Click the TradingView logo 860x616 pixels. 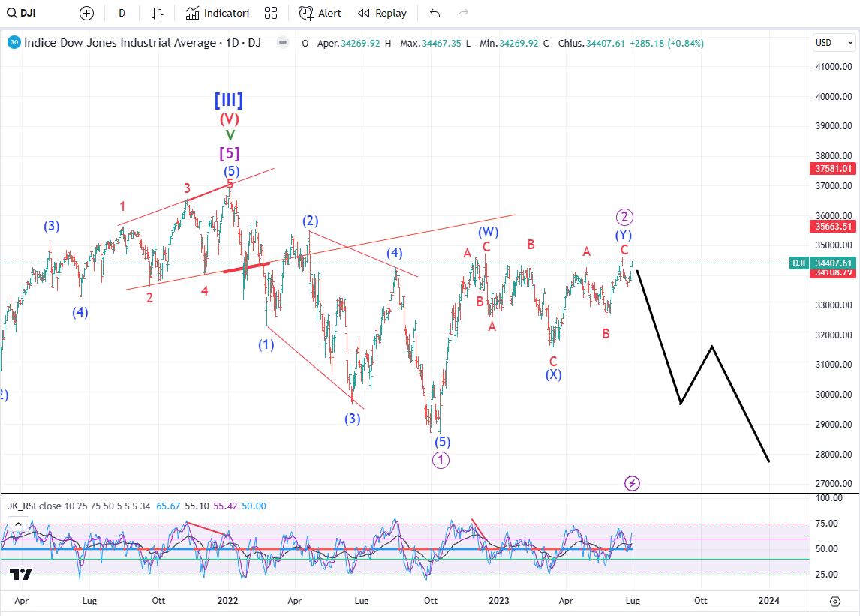(20, 574)
